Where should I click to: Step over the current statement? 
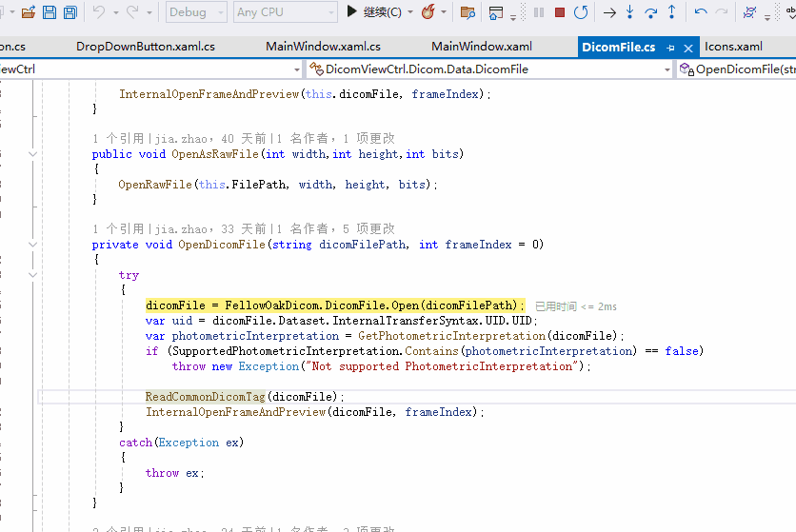pos(650,12)
